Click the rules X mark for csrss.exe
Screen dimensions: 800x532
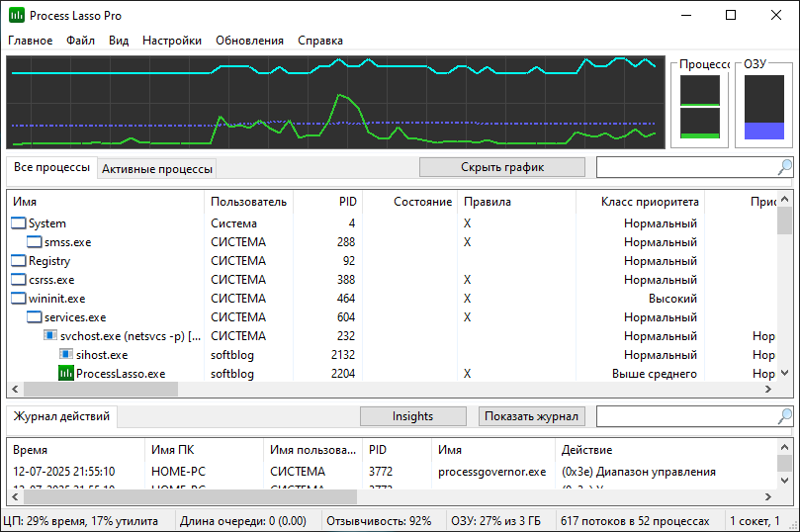(468, 280)
